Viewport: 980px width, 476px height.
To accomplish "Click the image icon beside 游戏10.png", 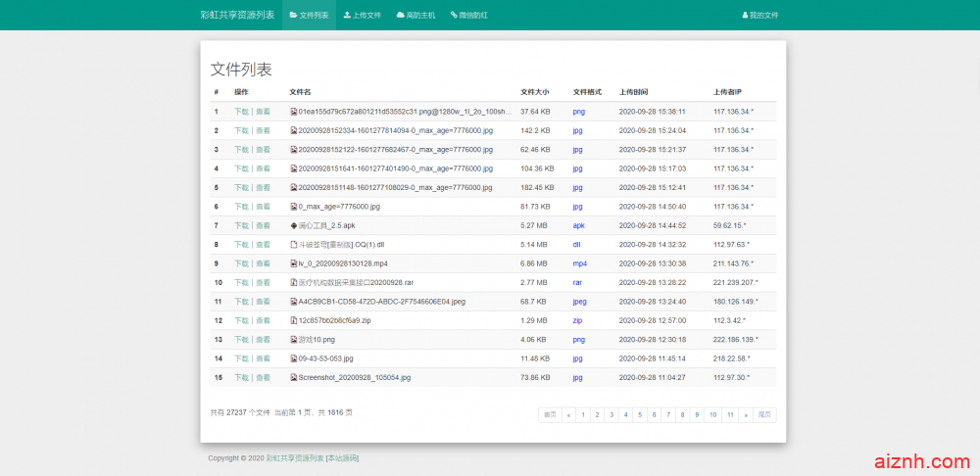I will (294, 339).
